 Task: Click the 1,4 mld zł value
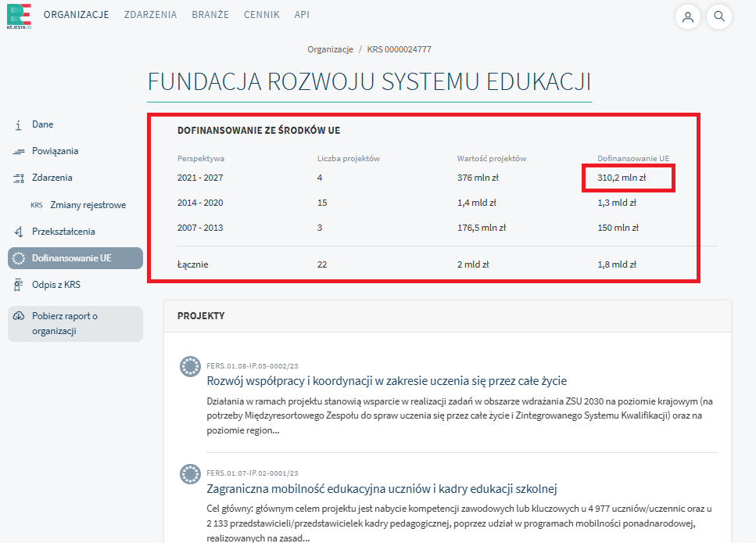(477, 203)
